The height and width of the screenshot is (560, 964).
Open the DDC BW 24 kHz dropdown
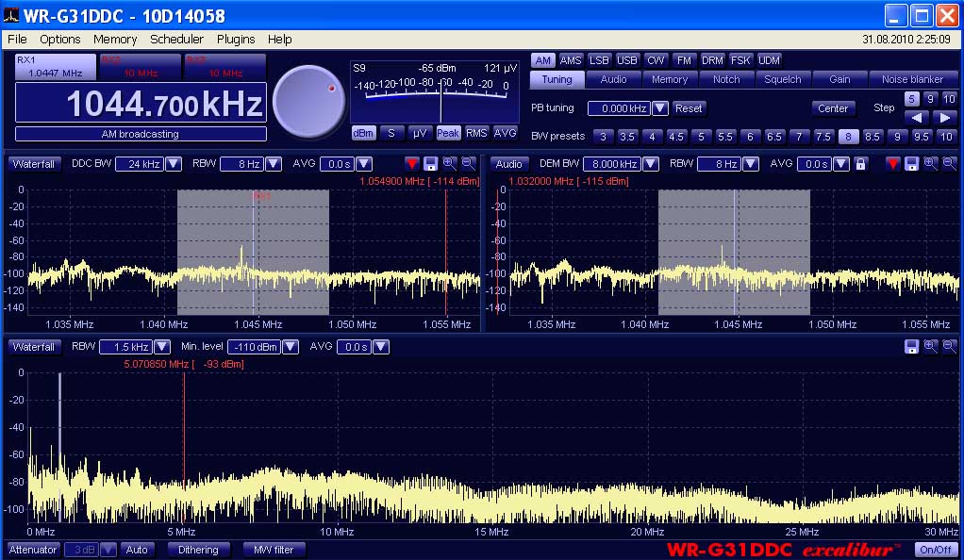pyautogui.click(x=174, y=164)
